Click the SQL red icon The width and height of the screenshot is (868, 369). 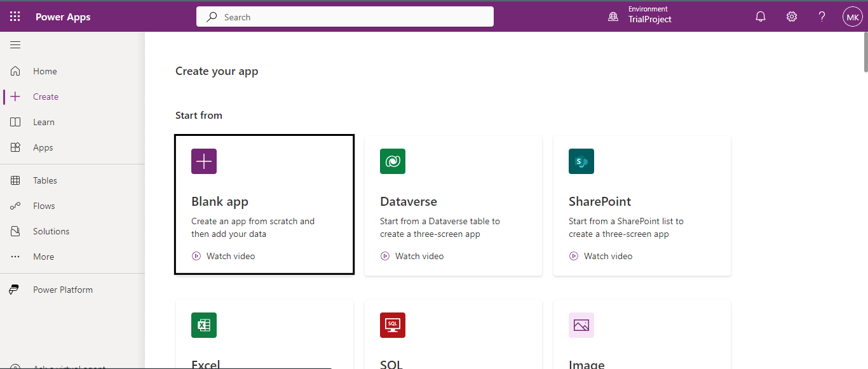392,325
